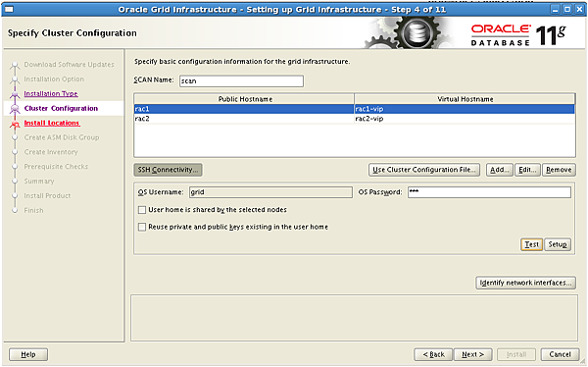
Task: Open Identify network interfaces dialog
Action: point(525,283)
